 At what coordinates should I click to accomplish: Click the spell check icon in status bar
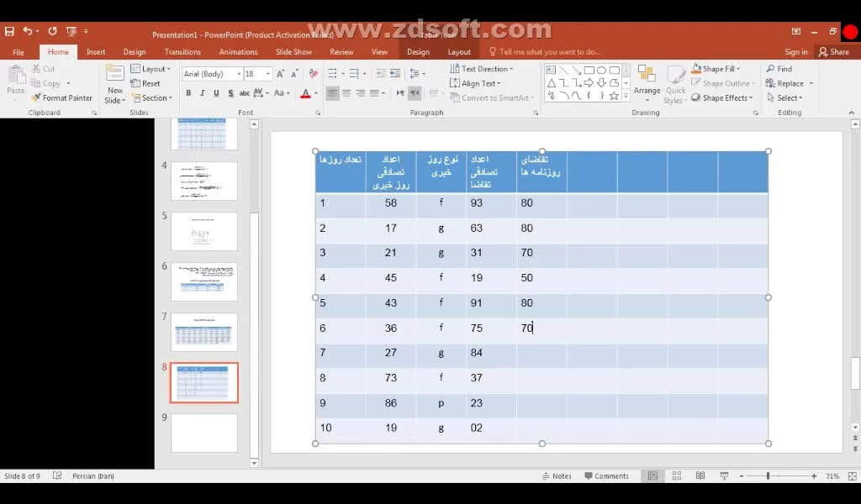(x=57, y=476)
